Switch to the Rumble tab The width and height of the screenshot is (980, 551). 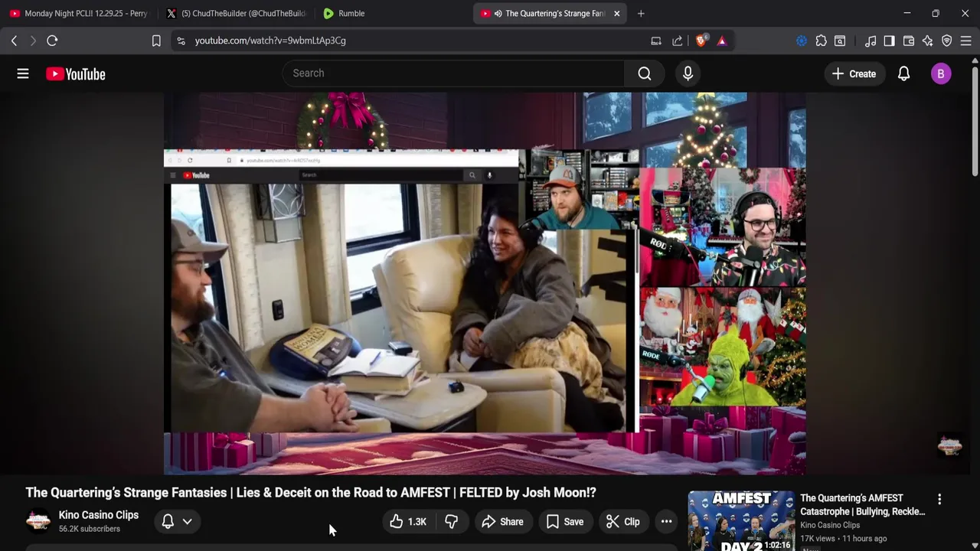click(x=391, y=13)
